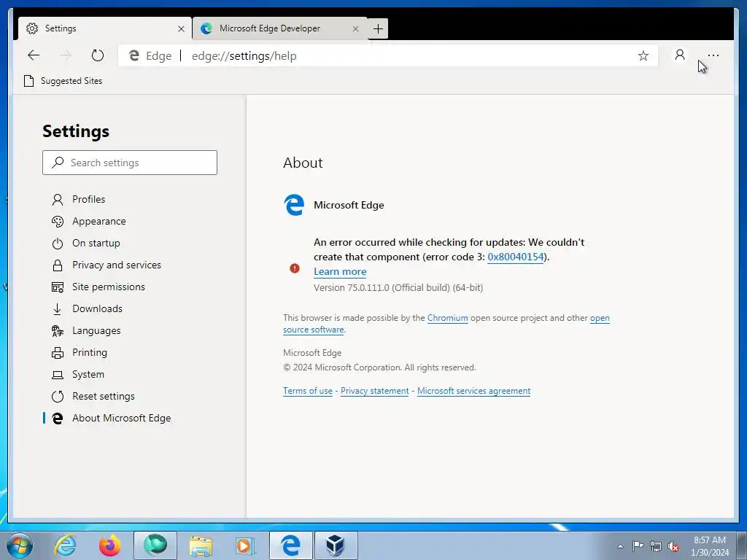
Task: Open the Terms of use link
Action: coord(308,391)
